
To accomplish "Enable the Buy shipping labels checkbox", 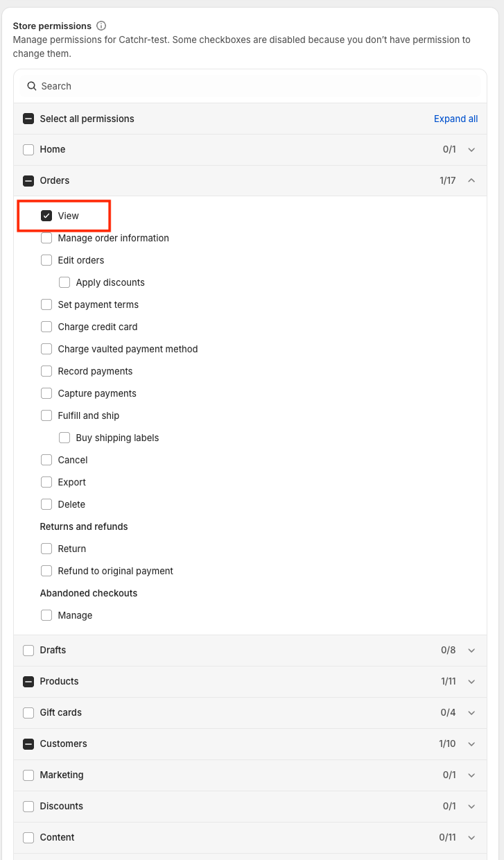I will pos(64,438).
